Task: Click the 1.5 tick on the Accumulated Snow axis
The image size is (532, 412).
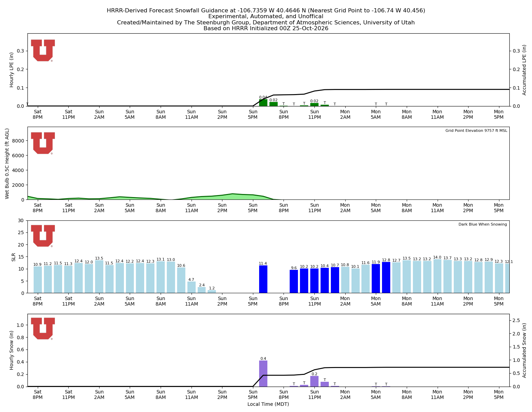Action: pos(516,347)
